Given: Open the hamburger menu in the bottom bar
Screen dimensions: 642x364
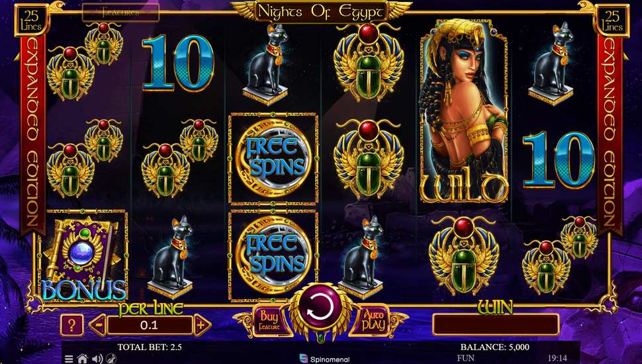Looking at the screenshot, I should point(68,359).
